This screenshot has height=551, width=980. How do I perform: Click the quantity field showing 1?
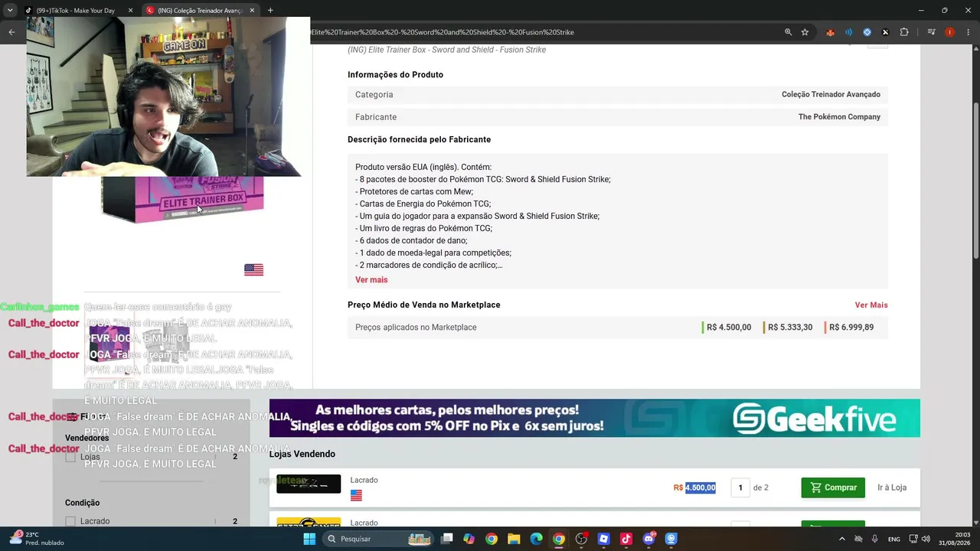click(x=740, y=487)
